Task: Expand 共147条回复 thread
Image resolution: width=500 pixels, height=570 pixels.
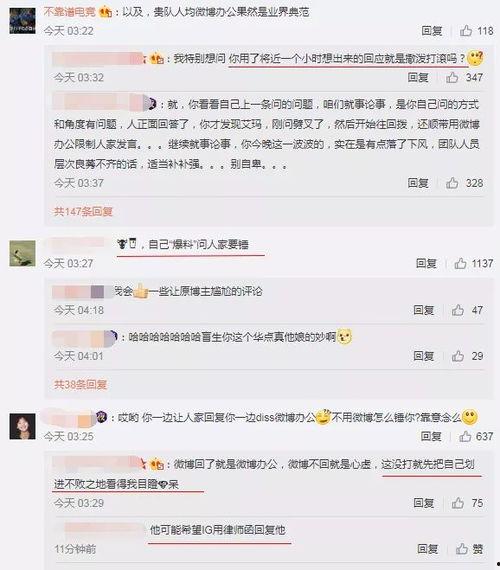Action: [x=83, y=211]
